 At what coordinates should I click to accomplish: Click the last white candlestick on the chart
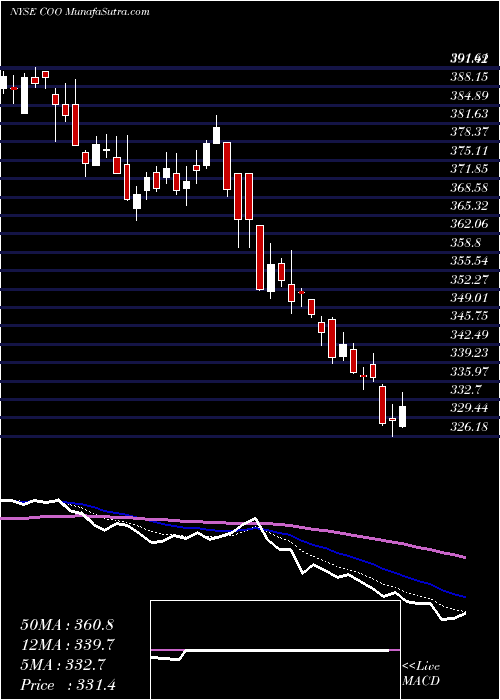(403, 417)
